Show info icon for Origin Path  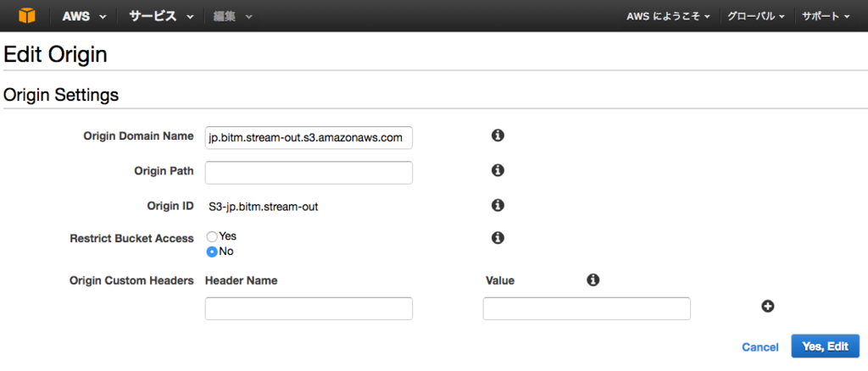[x=498, y=170]
